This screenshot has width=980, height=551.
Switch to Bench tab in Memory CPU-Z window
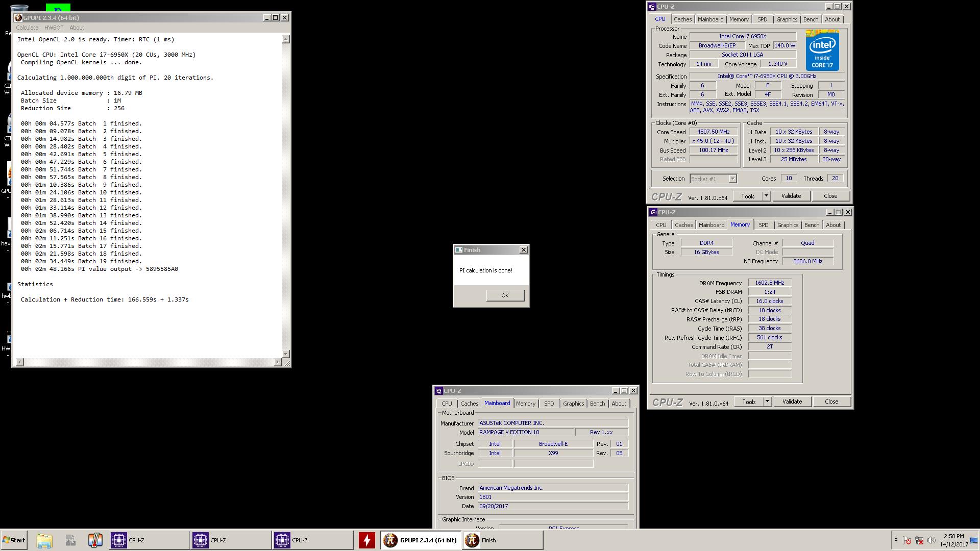pos(812,225)
